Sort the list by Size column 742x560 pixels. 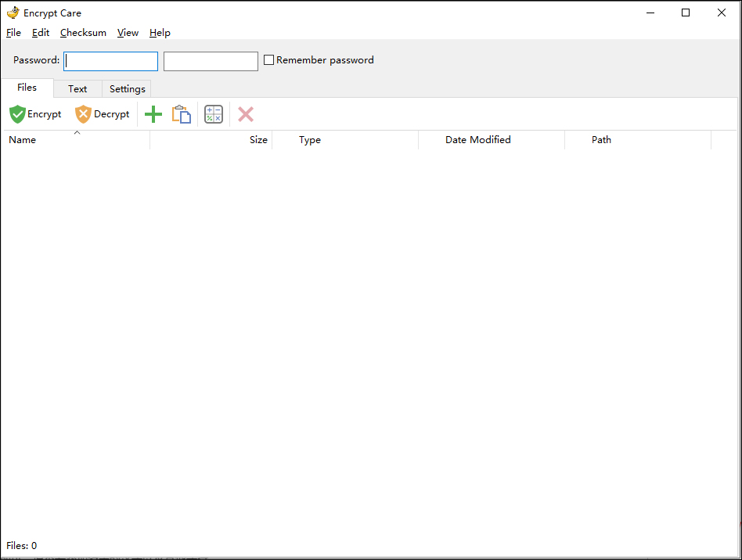coord(211,140)
